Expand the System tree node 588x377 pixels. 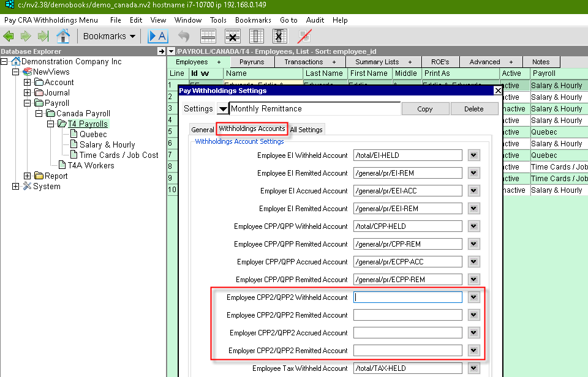point(16,187)
